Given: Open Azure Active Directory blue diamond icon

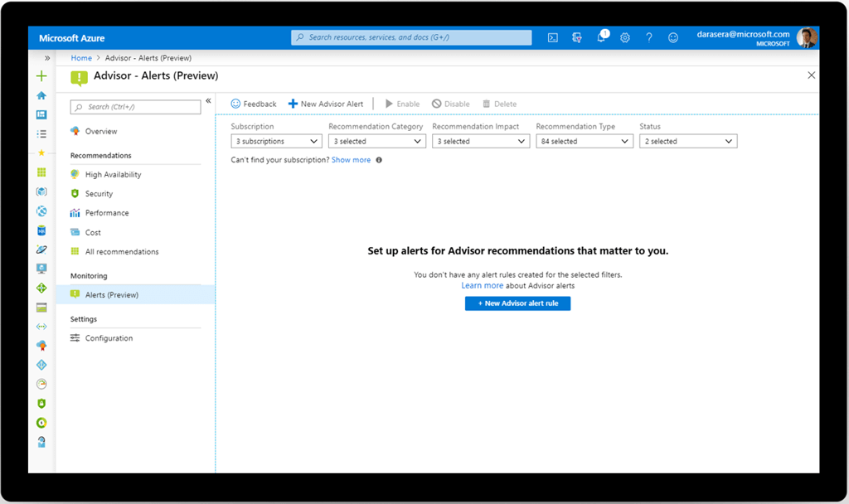Looking at the screenshot, I should tap(41, 365).
